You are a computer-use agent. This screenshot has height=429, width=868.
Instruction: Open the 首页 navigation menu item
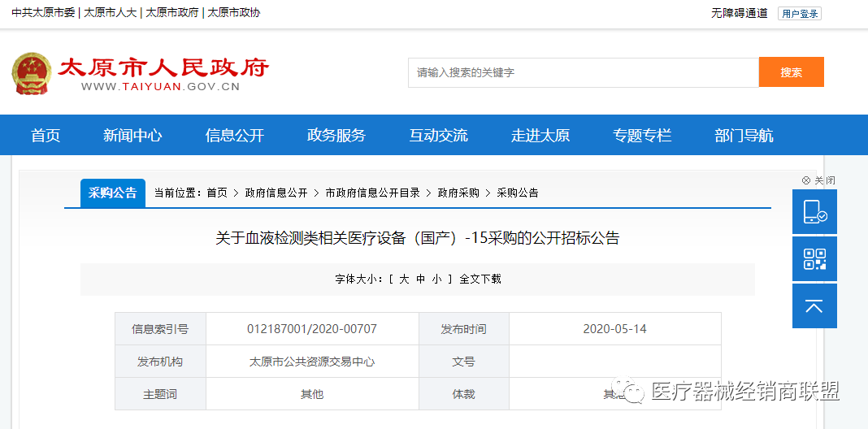click(46, 136)
